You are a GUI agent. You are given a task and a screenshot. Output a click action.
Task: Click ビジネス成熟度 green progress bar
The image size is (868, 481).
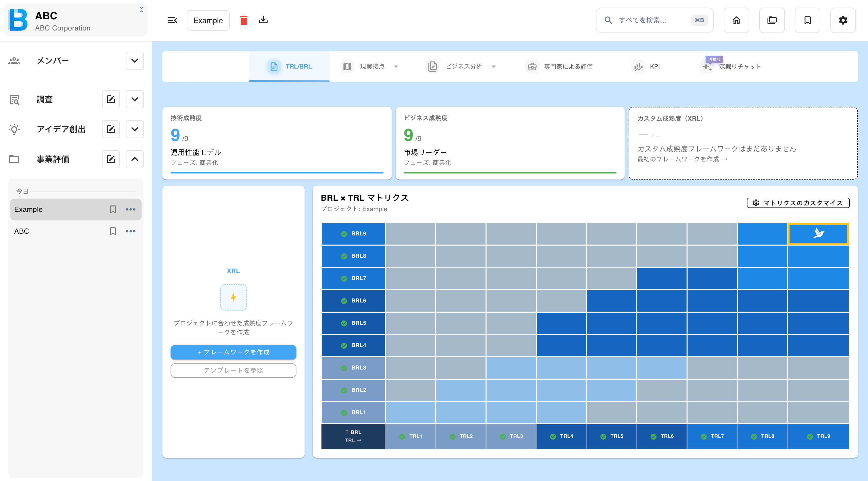coord(510,173)
